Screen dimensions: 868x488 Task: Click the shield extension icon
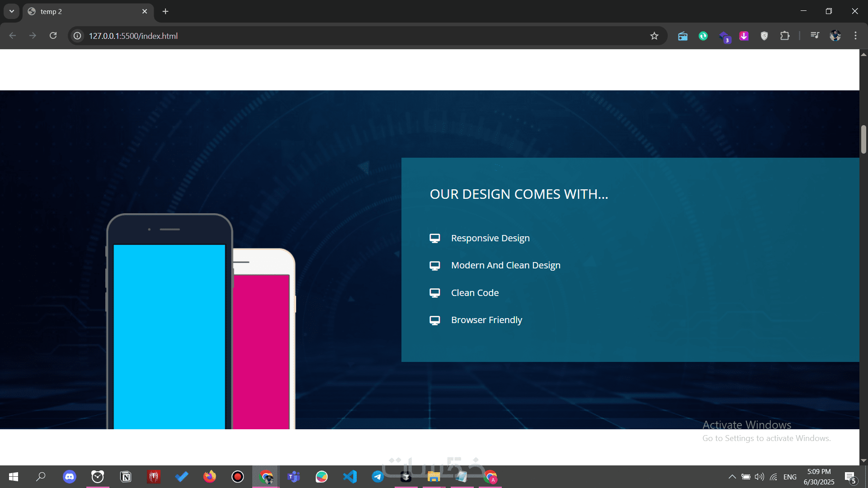(x=764, y=36)
